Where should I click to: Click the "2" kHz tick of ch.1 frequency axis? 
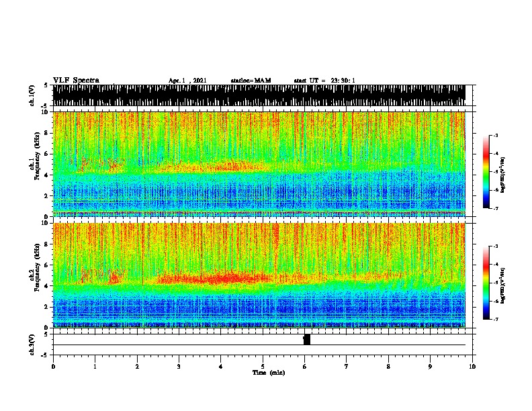(x=47, y=196)
